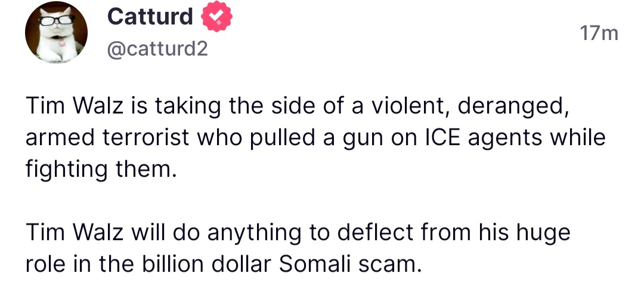Click the 17m post timestamp
This screenshot has width=644, height=301.
coord(599,33)
